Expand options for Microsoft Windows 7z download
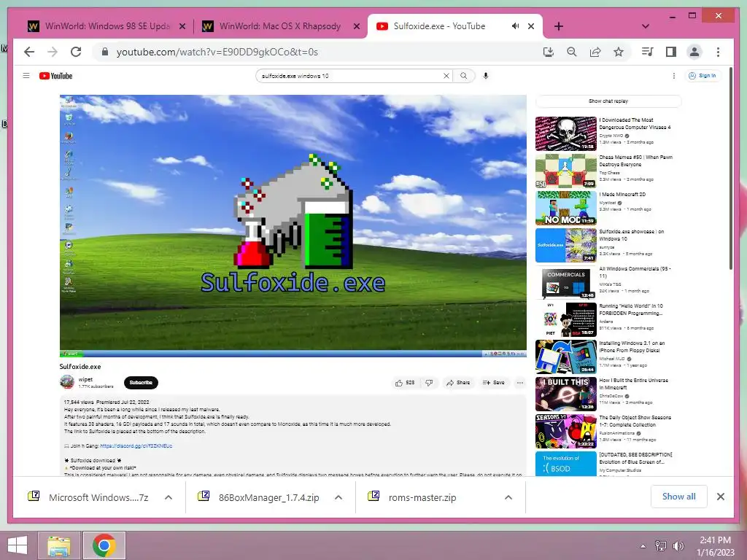 169,497
